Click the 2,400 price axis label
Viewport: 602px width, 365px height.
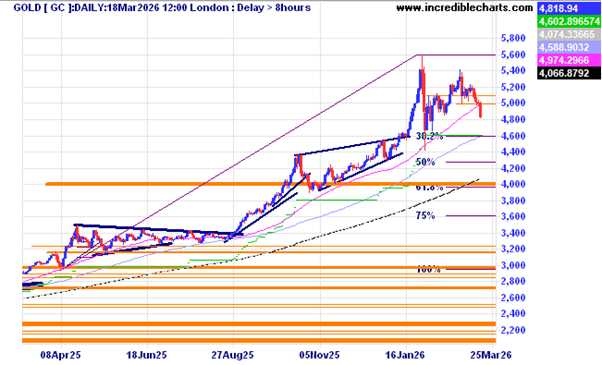(513, 314)
